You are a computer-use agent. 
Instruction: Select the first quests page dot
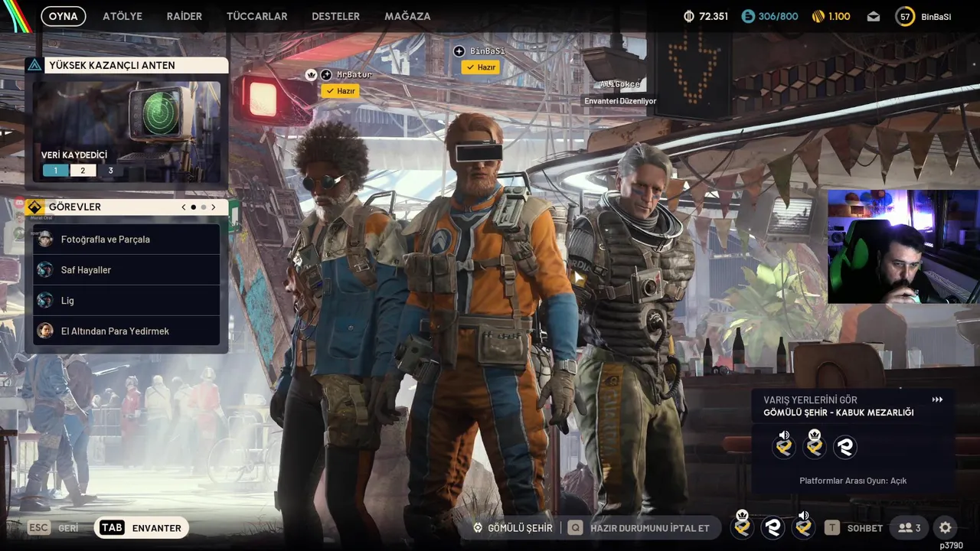(x=193, y=207)
